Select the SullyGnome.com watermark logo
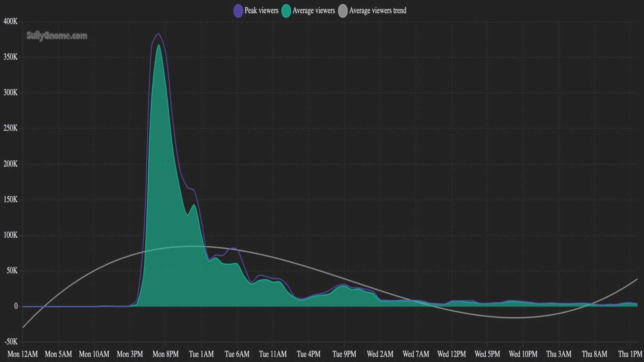This screenshot has height=362, width=644. pos(56,36)
